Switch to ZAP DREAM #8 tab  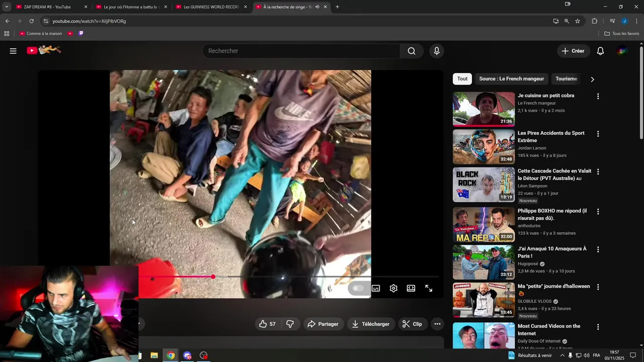47,7
